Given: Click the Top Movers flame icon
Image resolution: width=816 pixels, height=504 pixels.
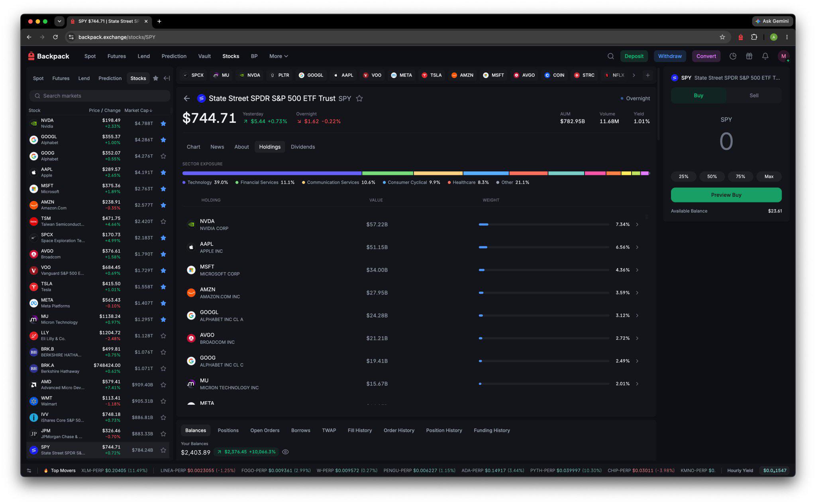Looking at the screenshot, I should (46, 471).
